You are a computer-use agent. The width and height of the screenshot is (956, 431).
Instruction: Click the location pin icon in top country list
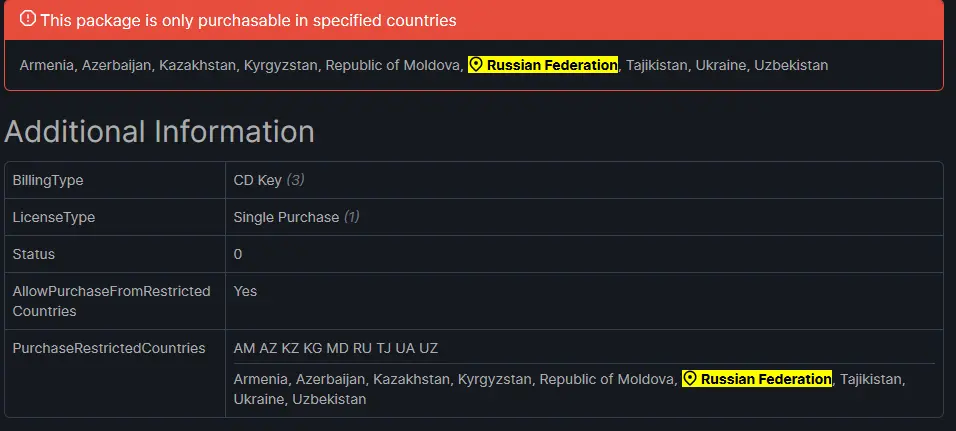(476, 65)
